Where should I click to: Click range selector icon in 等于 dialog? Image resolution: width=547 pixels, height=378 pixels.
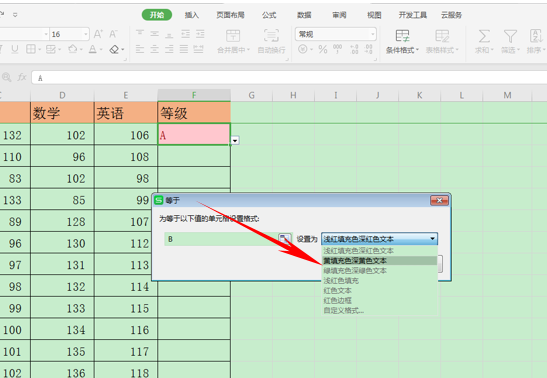(285, 239)
